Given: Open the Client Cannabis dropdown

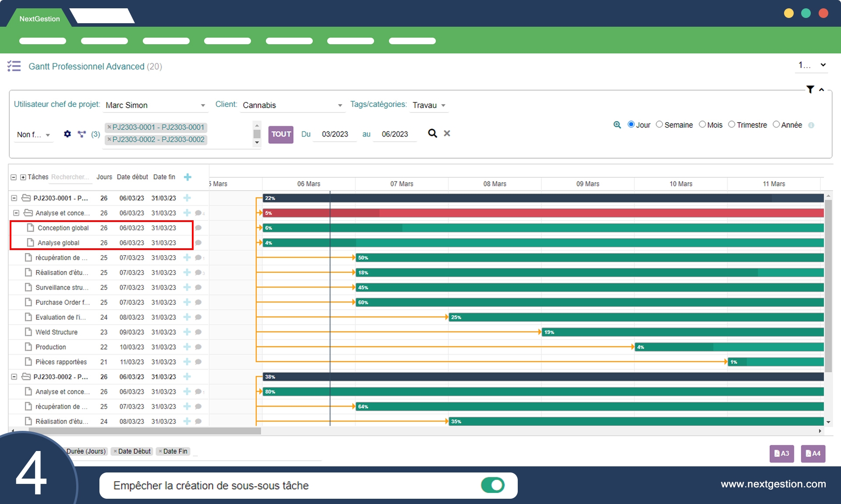Looking at the screenshot, I should pos(292,105).
